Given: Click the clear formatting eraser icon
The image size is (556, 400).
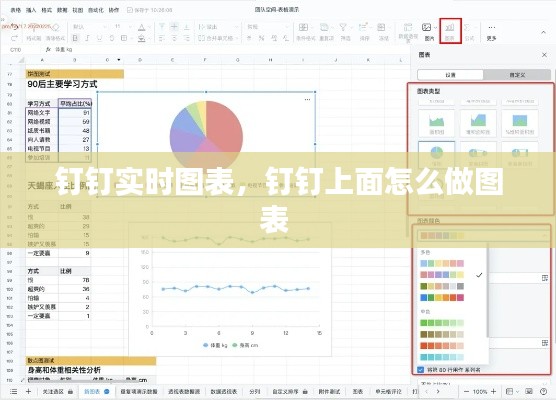Looking at the screenshot, I should click(x=55, y=27).
